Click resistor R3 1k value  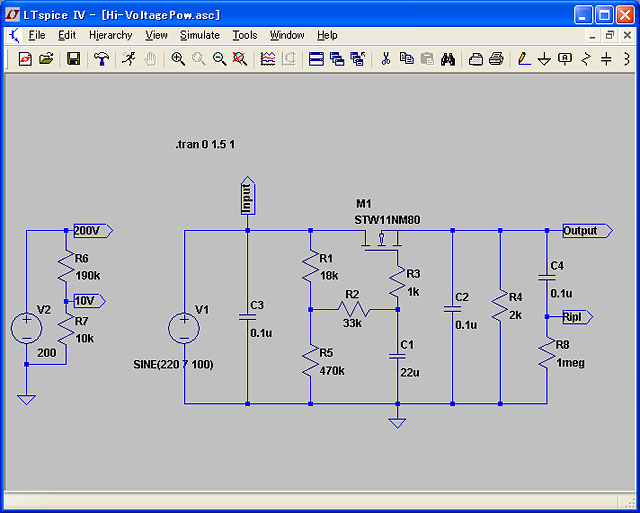413,292
